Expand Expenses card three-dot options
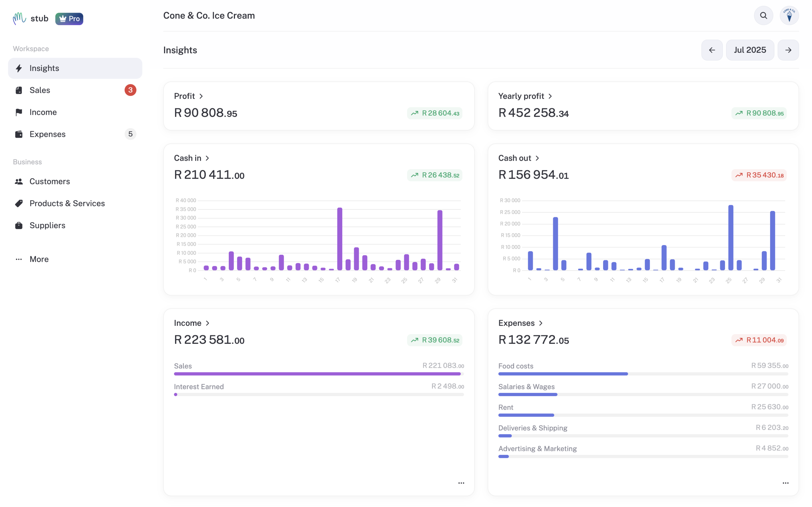 click(x=786, y=483)
